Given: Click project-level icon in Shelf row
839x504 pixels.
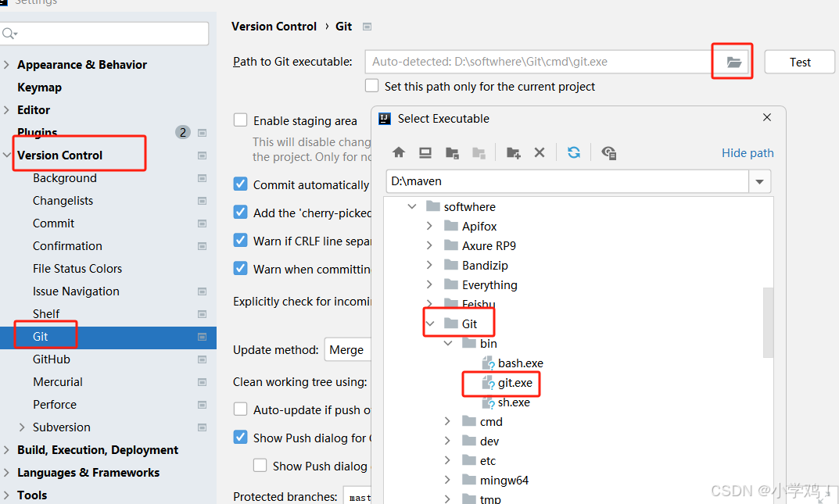Looking at the screenshot, I should coord(203,314).
